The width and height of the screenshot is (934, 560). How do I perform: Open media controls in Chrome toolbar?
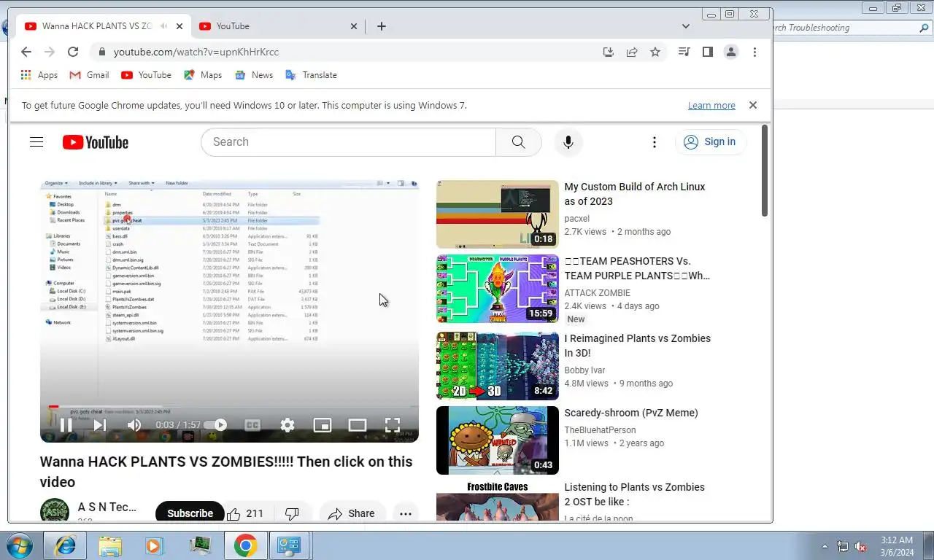point(684,52)
